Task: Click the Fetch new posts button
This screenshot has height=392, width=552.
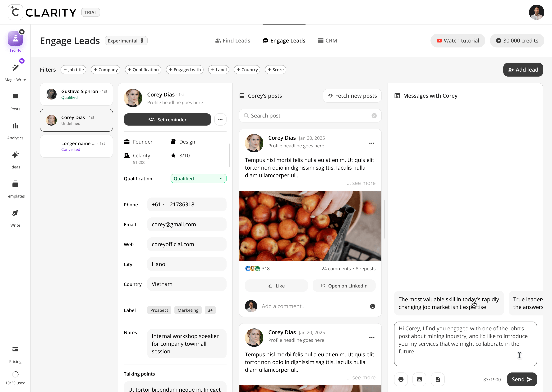Action: [352, 96]
